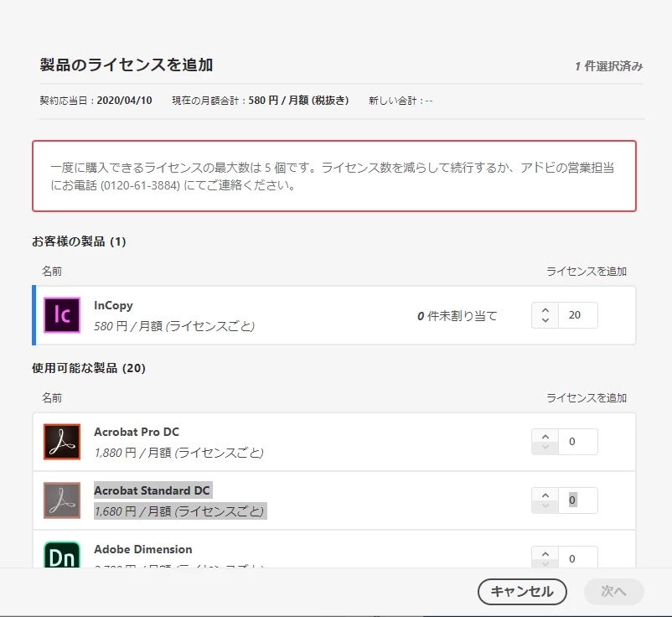The width and height of the screenshot is (672, 617).
Task: Click the Acrobat Standard DC icon
Action: [x=62, y=500]
